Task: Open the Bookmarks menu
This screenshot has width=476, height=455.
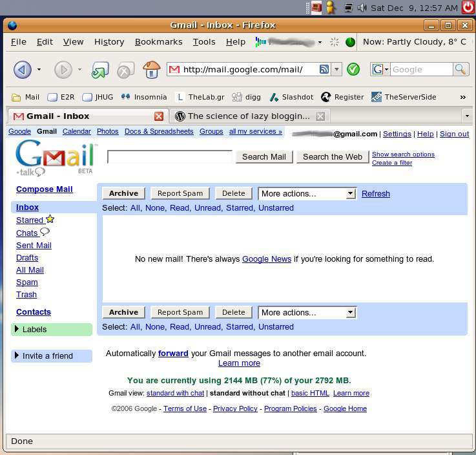Action: [x=158, y=41]
